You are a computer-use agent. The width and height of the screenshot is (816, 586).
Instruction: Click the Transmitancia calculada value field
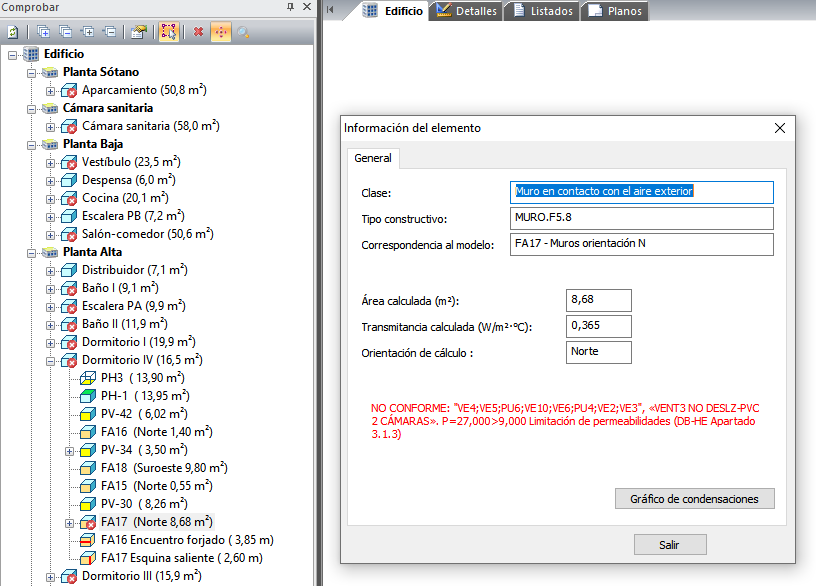tap(598, 326)
